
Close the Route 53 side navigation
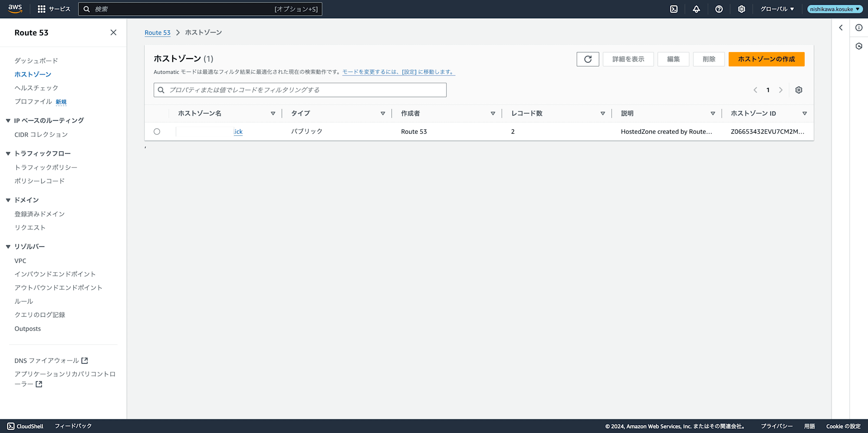click(113, 33)
